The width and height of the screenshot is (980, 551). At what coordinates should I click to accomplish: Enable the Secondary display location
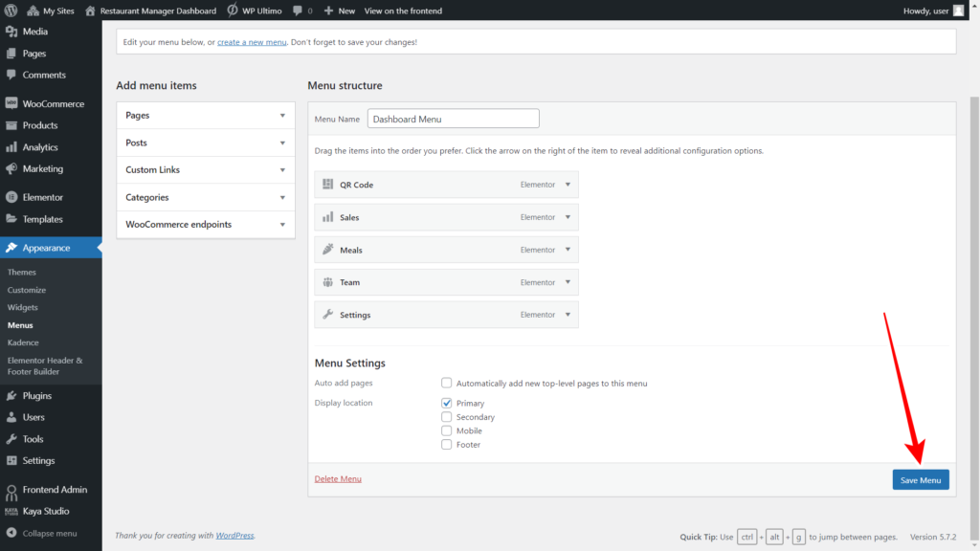click(x=446, y=417)
